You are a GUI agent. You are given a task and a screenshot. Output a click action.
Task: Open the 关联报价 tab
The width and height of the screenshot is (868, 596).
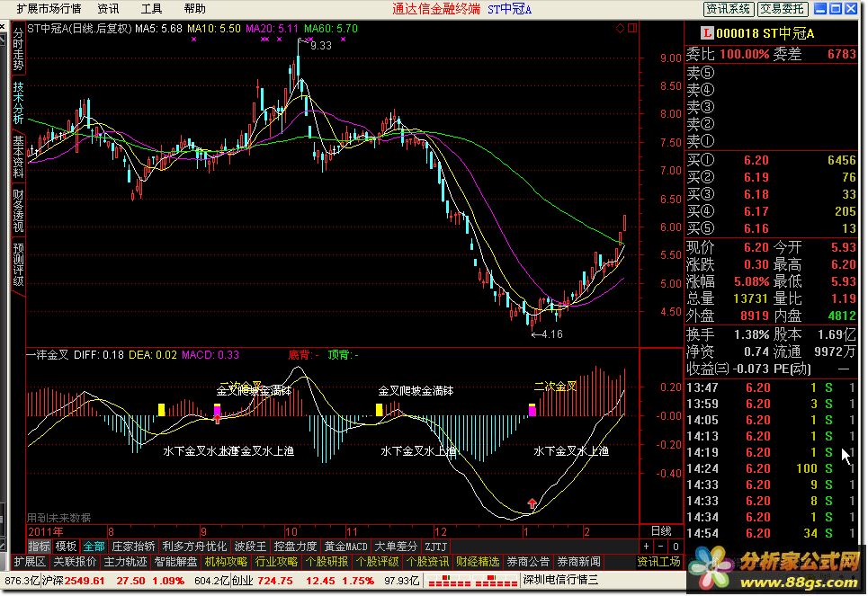tap(74, 562)
